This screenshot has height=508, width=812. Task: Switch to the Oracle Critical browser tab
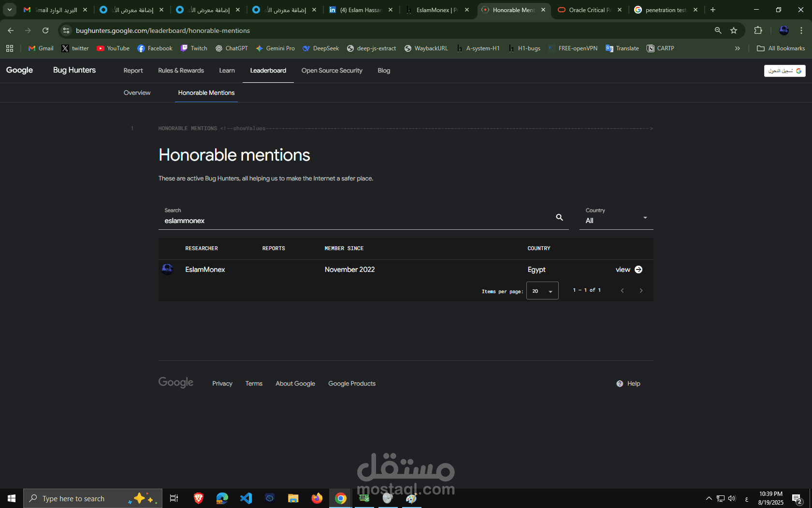589,10
